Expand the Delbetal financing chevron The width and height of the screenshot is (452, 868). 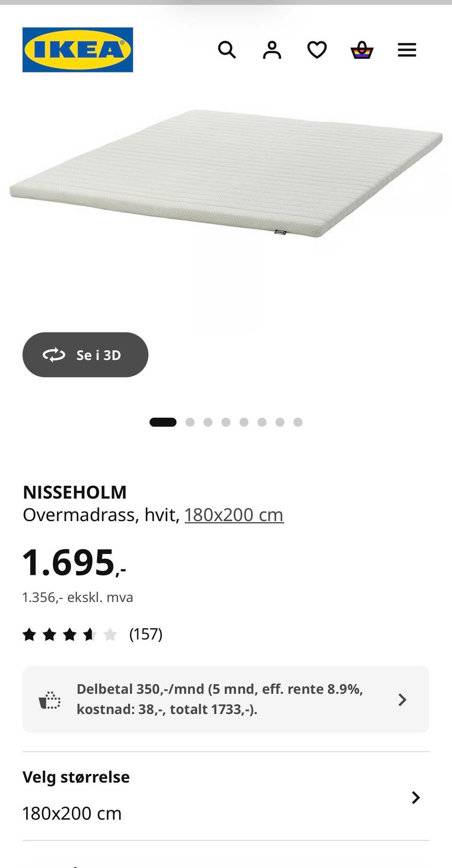[402, 699]
